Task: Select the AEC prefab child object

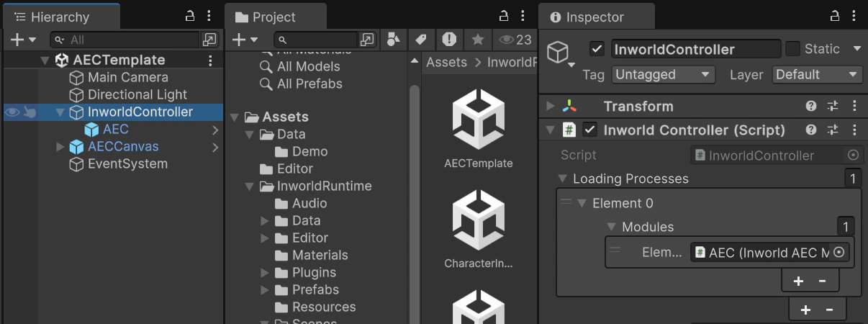Action: tap(116, 130)
